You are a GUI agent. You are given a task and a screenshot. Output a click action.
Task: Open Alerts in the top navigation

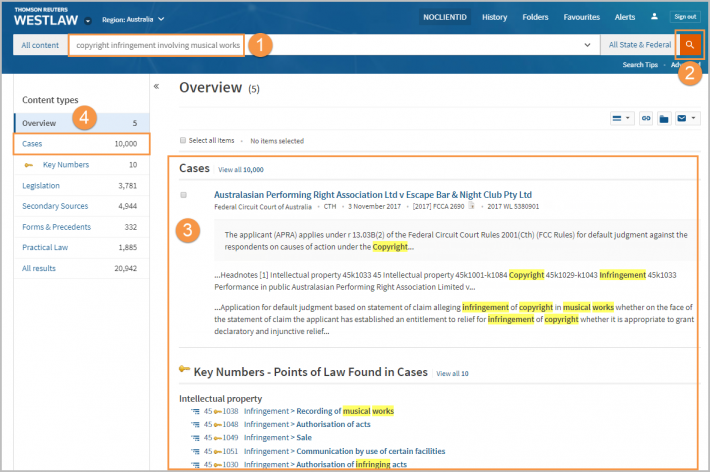pos(625,17)
